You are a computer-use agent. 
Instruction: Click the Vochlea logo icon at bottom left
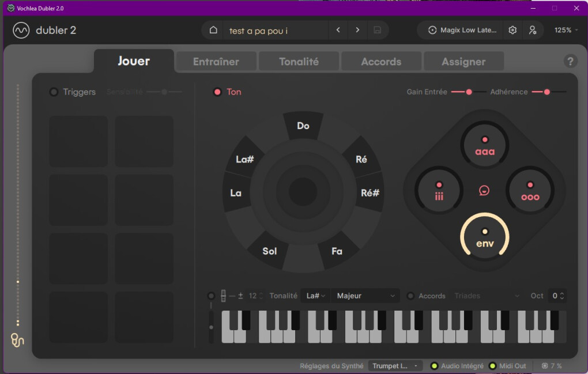pyautogui.click(x=17, y=340)
